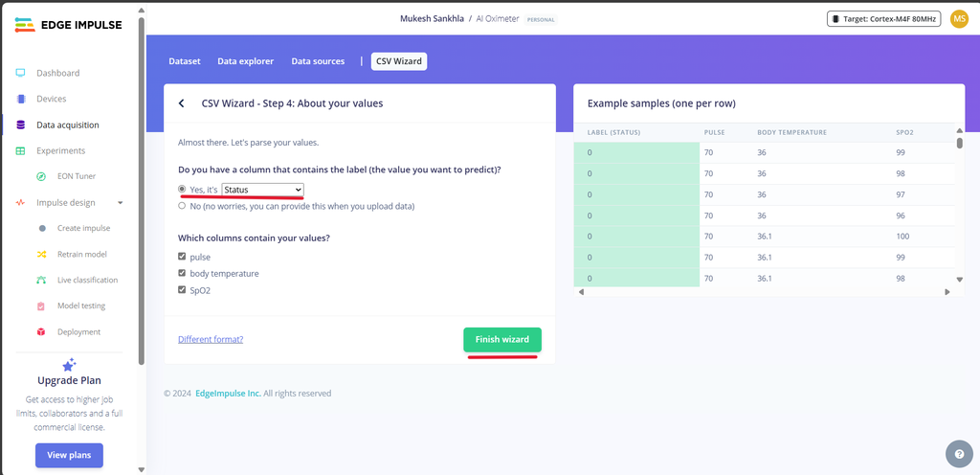This screenshot has width=980, height=475.
Task: Select the CSV Wizard tab
Action: [399, 61]
